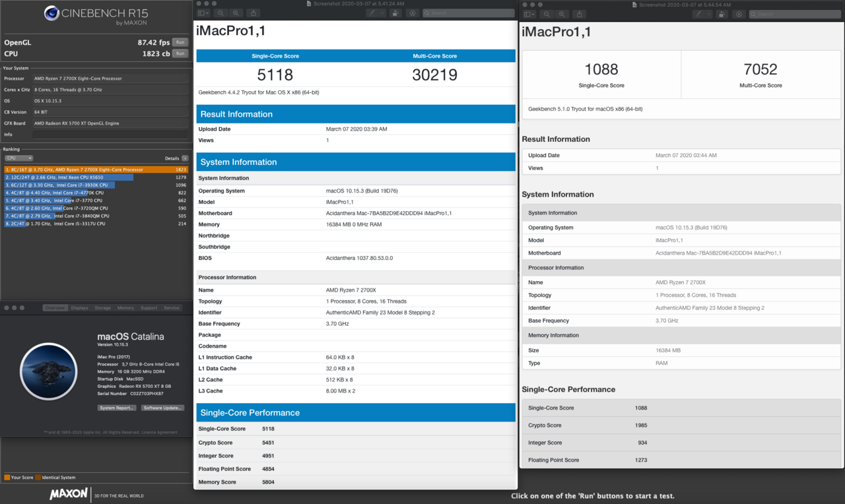Zoom out in the left Preview window
The image size is (845, 504).
(x=220, y=13)
